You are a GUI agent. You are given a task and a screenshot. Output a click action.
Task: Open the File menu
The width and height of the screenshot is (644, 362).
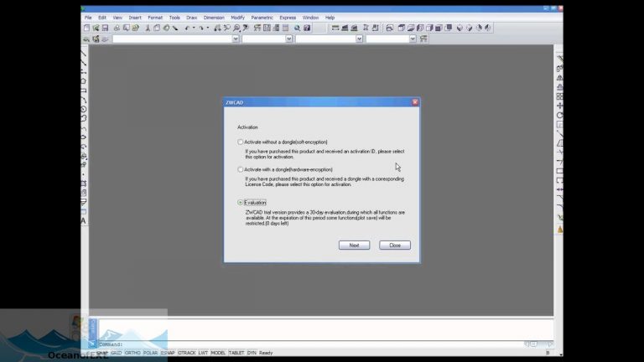click(88, 18)
